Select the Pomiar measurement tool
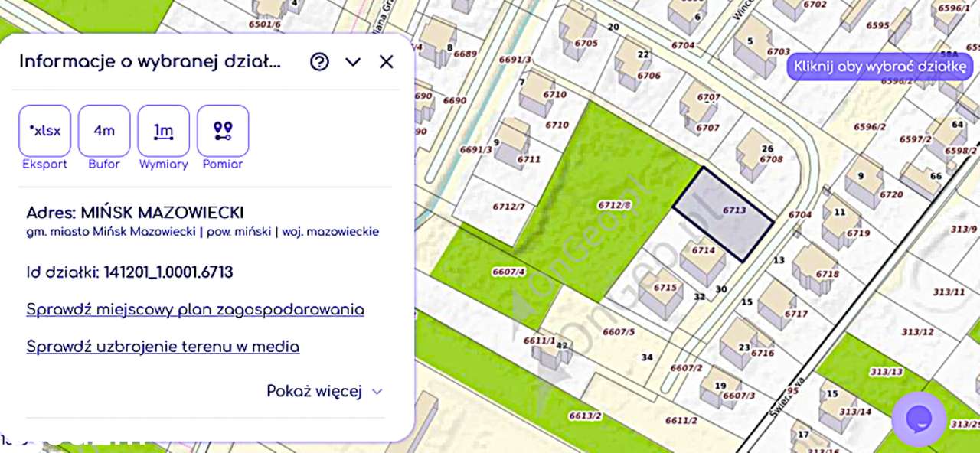Viewport: 980px width, 453px height. (x=223, y=131)
